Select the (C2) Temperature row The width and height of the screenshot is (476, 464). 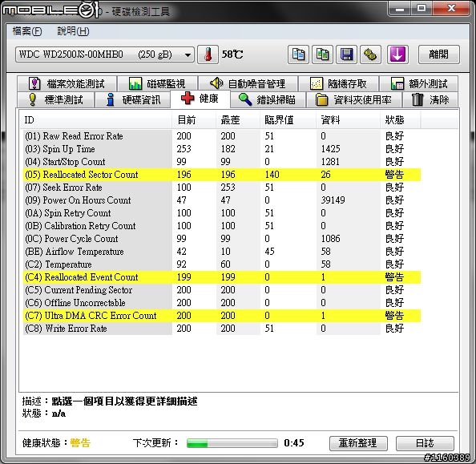coord(222,264)
